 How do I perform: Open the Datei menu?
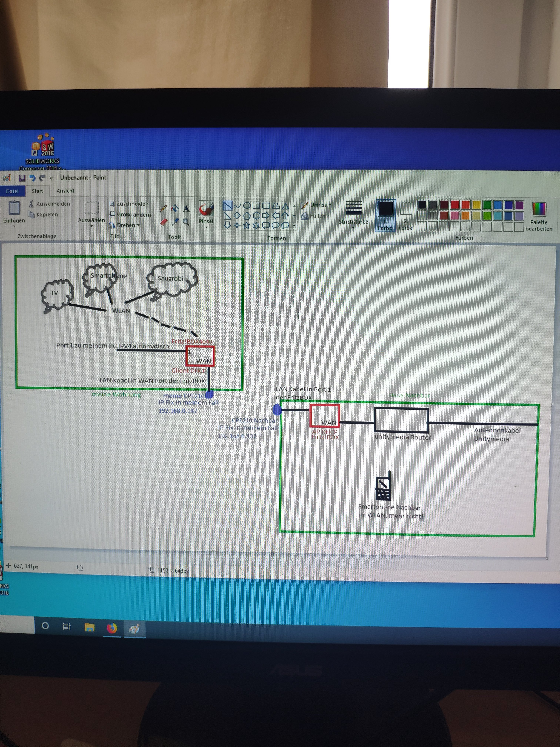point(12,191)
